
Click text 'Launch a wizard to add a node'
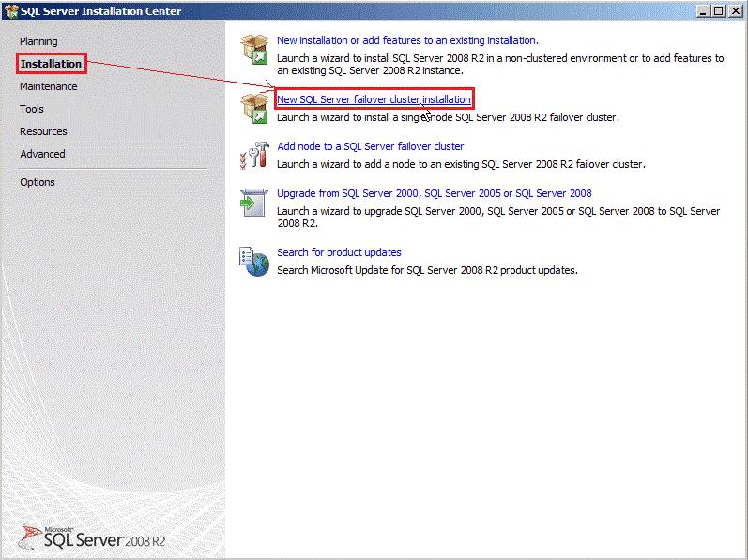coord(462,164)
